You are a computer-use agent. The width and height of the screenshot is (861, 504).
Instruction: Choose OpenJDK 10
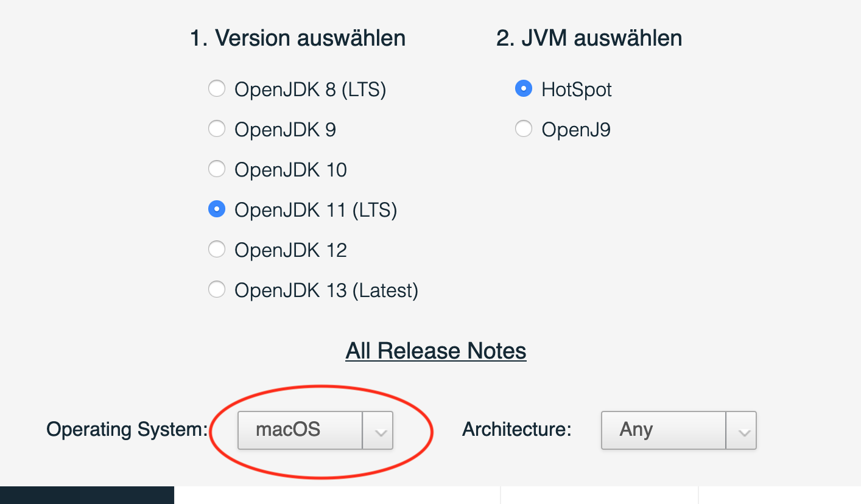pos(217,169)
